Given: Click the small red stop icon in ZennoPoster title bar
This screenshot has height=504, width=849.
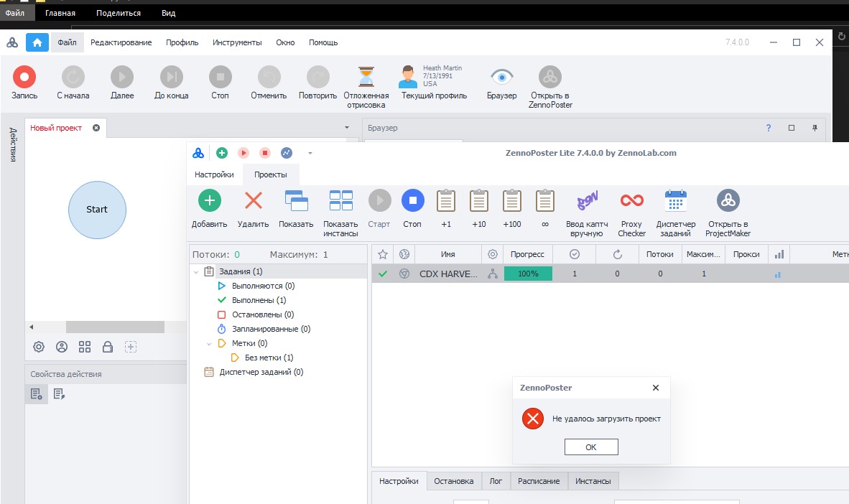Looking at the screenshot, I should [265, 153].
